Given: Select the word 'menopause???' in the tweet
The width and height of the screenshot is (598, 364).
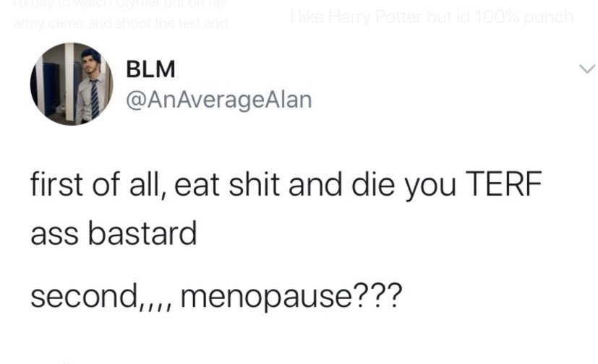Looking at the screenshot, I should 291,297.
